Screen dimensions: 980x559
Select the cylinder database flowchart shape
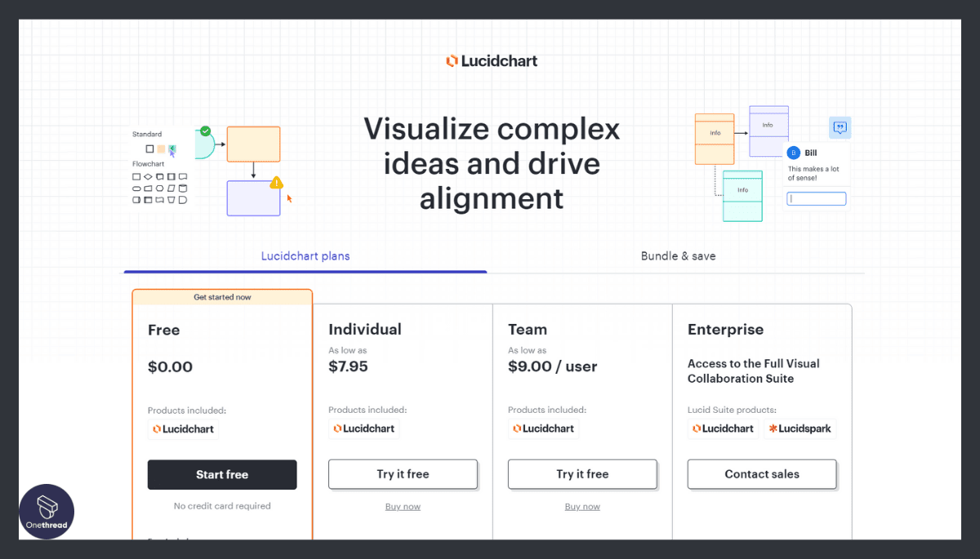pyautogui.click(x=182, y=188)
